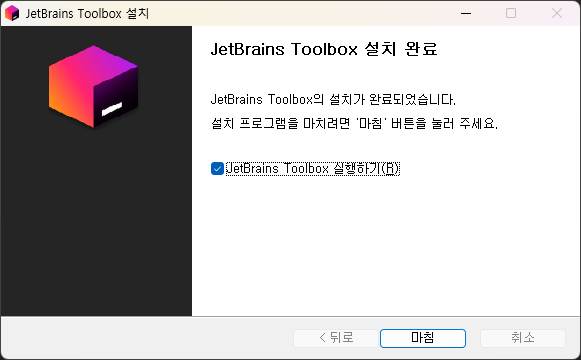Click the < 뒤로 back button

tap(336, 338)
